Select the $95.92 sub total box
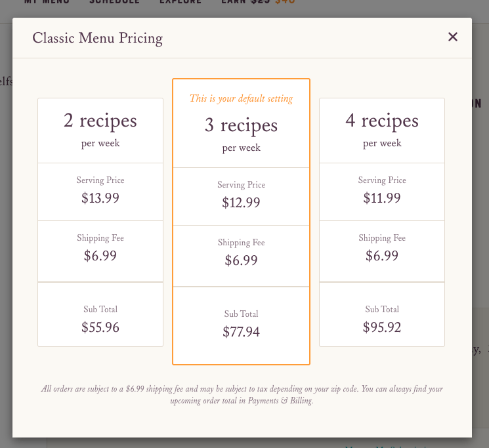The height and width of the screenshot is (448, 489). (x=382, y=314)
